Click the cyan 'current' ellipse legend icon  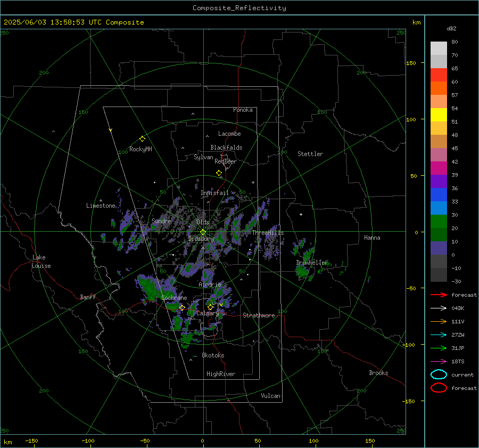(x=439, y=374)
